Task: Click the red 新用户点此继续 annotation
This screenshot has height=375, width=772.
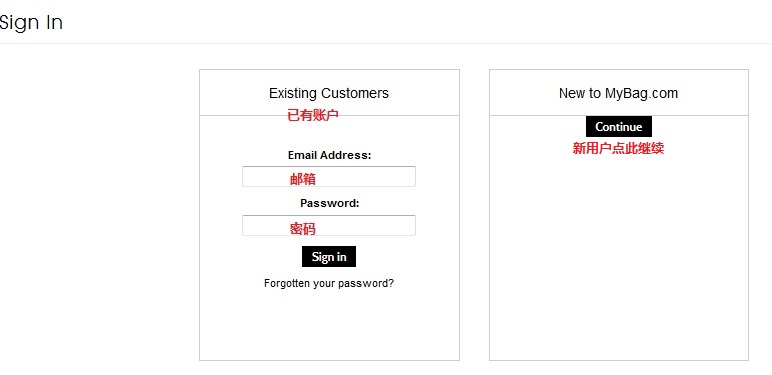Action: [x=618, y=148]
